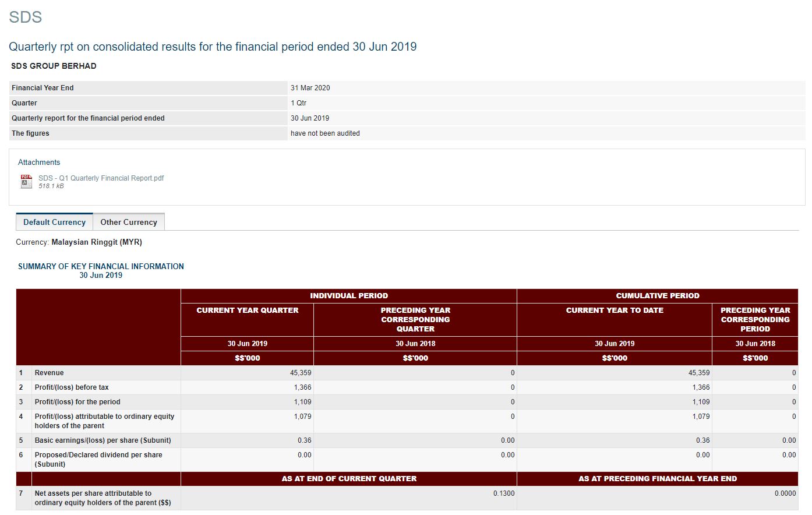Click Net assets per share row label
The image size is (812, 515).
[103, 498]
